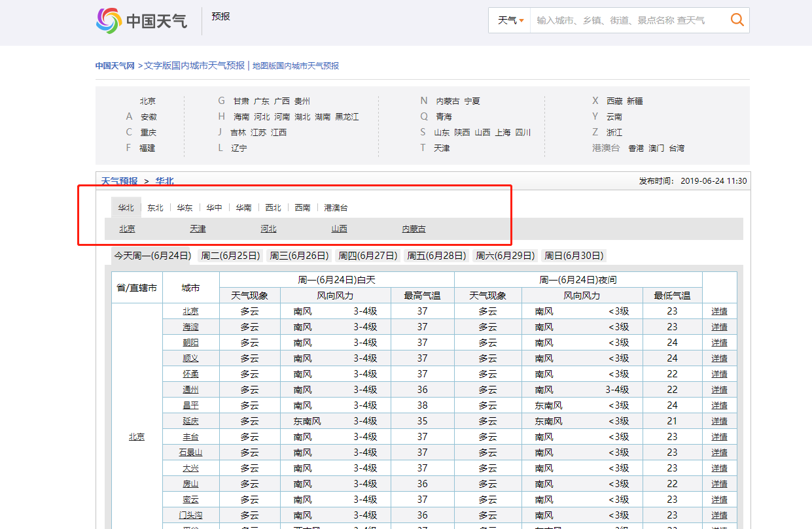
Task: Click the 预报 header label
Action: coord(221,16)
